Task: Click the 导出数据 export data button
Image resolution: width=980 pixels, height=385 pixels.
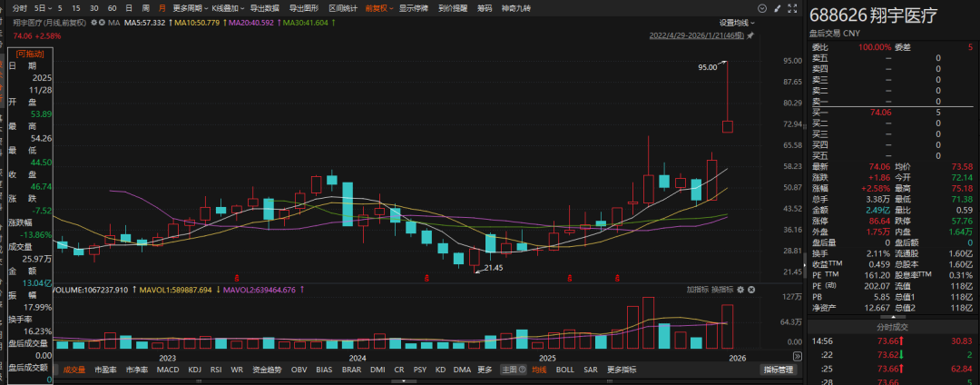Action: pyautogui.click(x=265, y=7)
